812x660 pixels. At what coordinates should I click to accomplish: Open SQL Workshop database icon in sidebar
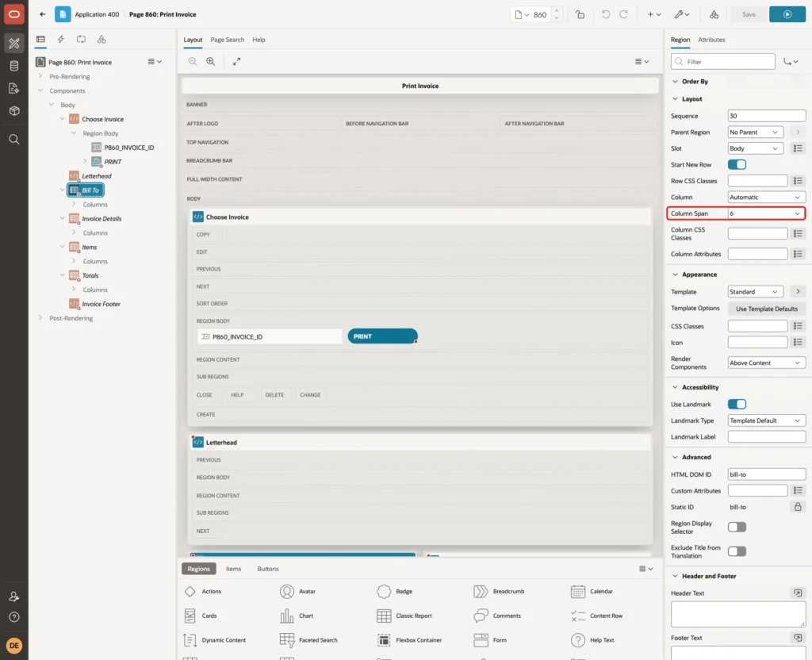(x=14, y=66)
